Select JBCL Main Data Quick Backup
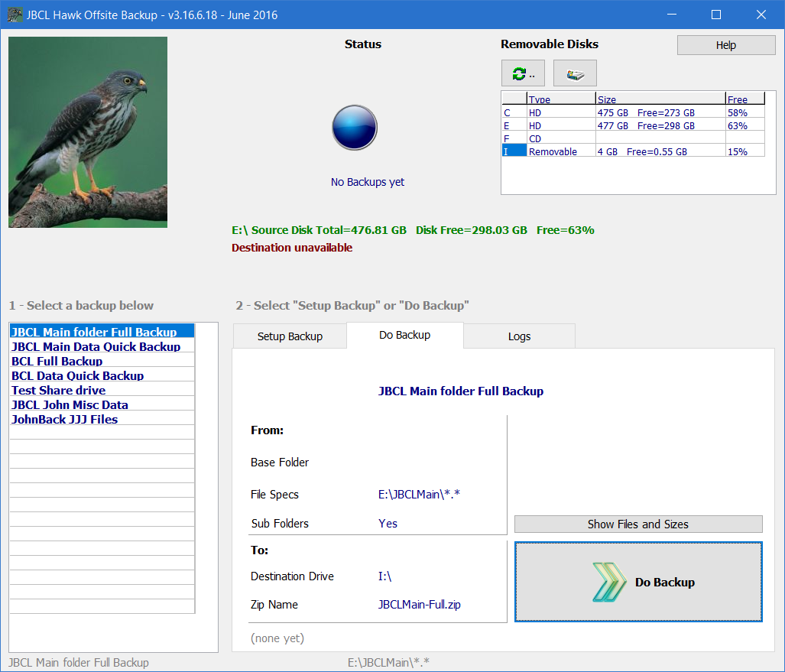 96,346
